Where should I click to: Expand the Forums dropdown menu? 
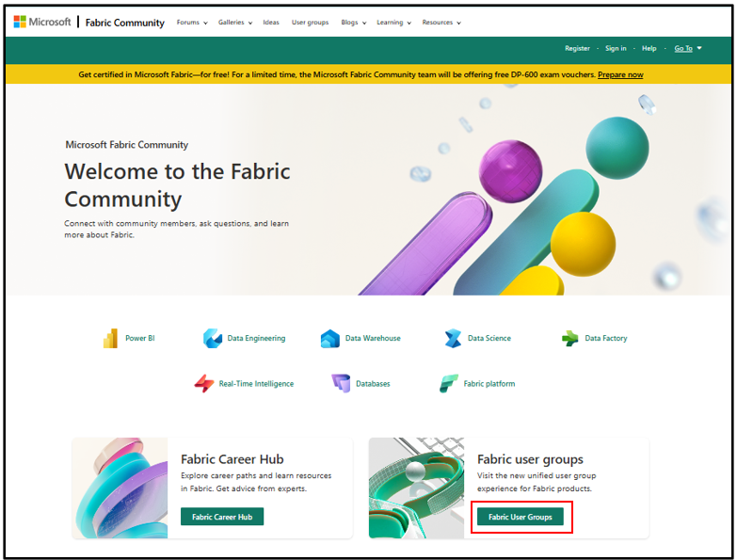[x=192, y=22]
